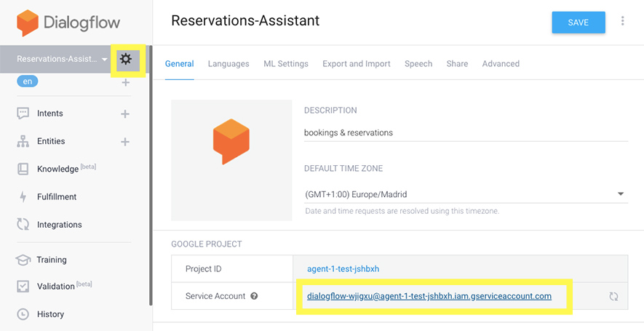Switch to the ML Settings tab
Viewport: 644px width, 331px height.
pos(286,64)
